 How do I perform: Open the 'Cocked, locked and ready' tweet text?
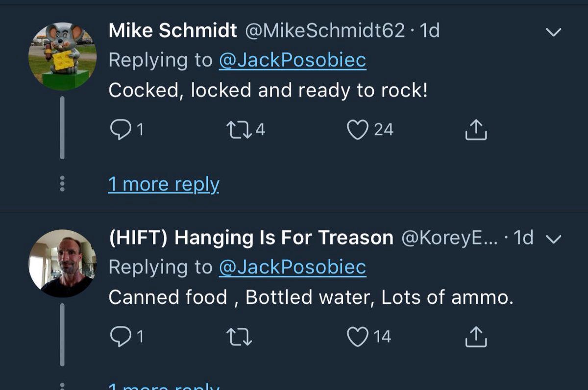tap(268, 90)
